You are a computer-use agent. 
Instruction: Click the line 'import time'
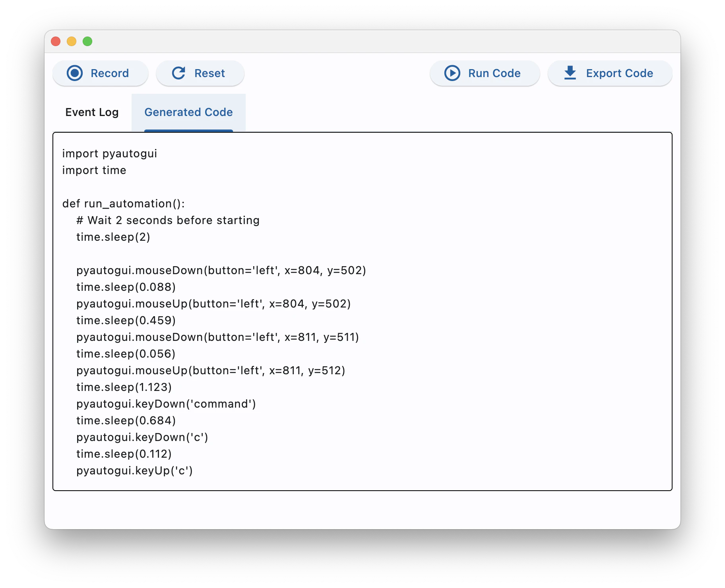94,170
